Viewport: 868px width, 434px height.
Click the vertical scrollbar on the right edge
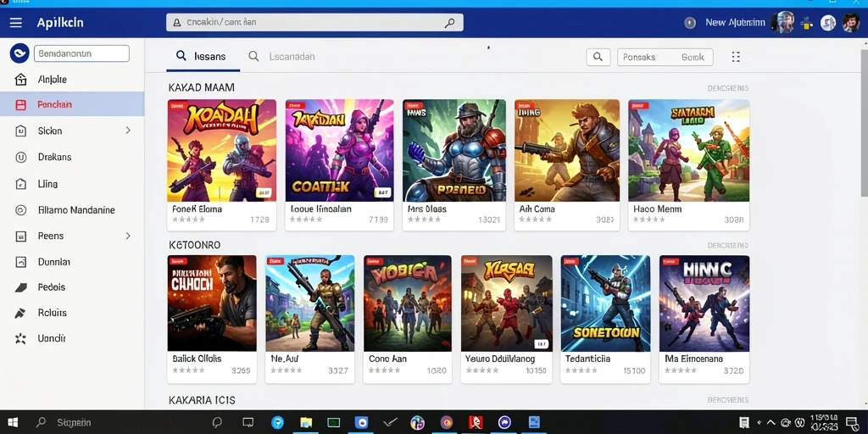click(864, 117)
